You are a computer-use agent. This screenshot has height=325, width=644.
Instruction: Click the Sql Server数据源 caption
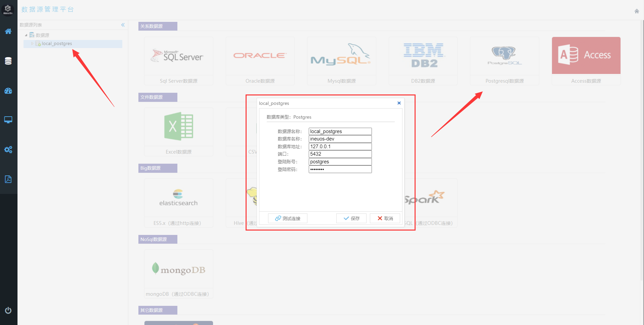tap(179, 81)
